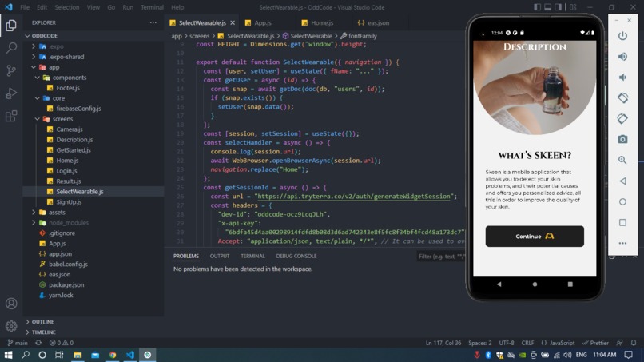644x362 pixels.
Task: Click errors and warnings count in status bar
Action: coord(62,343)
